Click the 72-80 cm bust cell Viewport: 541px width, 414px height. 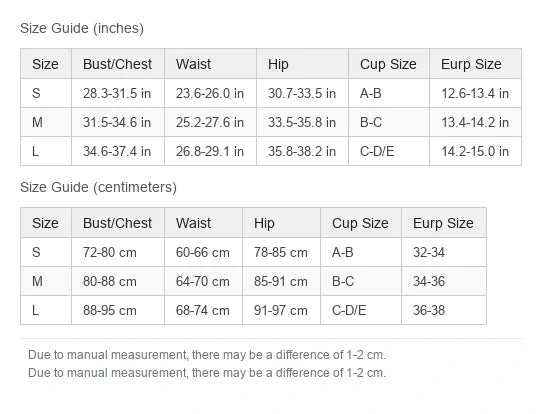click(118, 252)
